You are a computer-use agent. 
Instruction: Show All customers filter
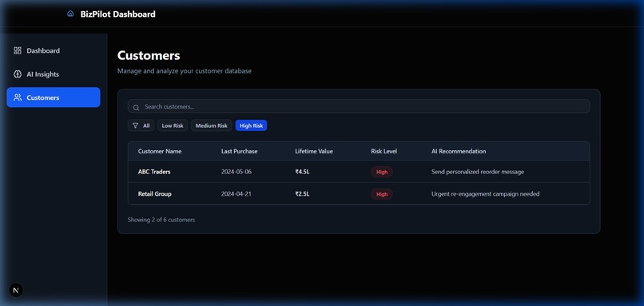pos(141,125)
